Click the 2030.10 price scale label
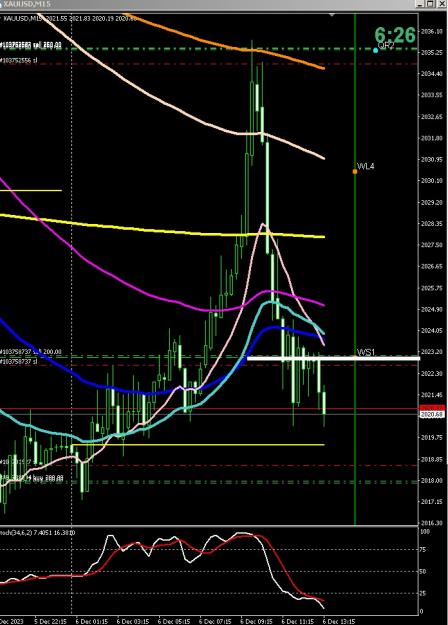 click(432, 181)
